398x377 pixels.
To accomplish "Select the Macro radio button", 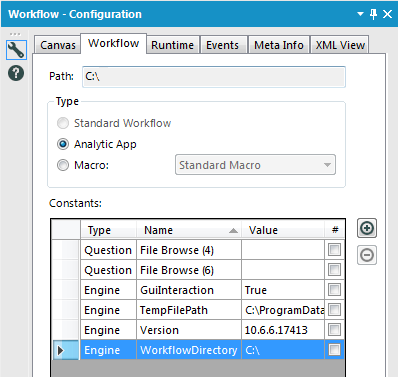I will click(63, 165).
